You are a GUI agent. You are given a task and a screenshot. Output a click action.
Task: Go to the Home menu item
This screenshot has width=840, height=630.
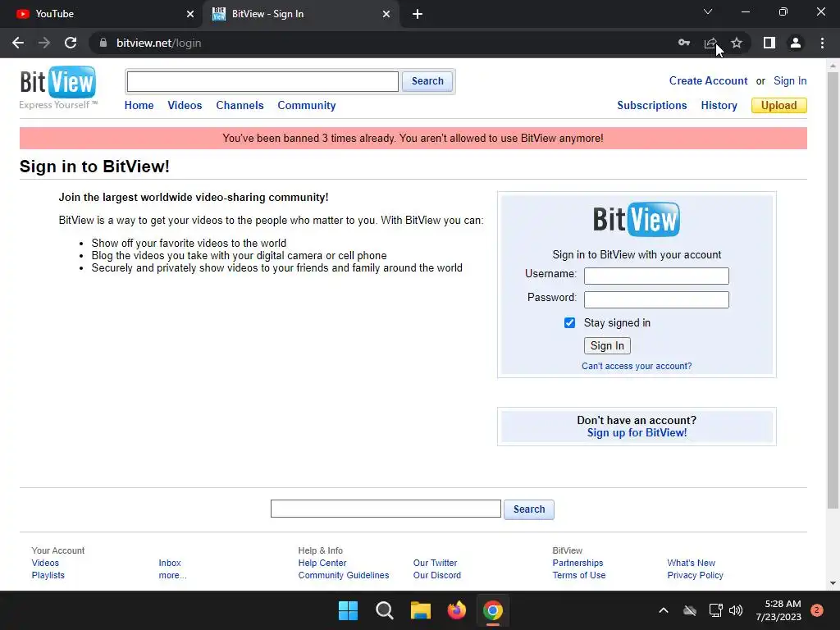[139, 106]
